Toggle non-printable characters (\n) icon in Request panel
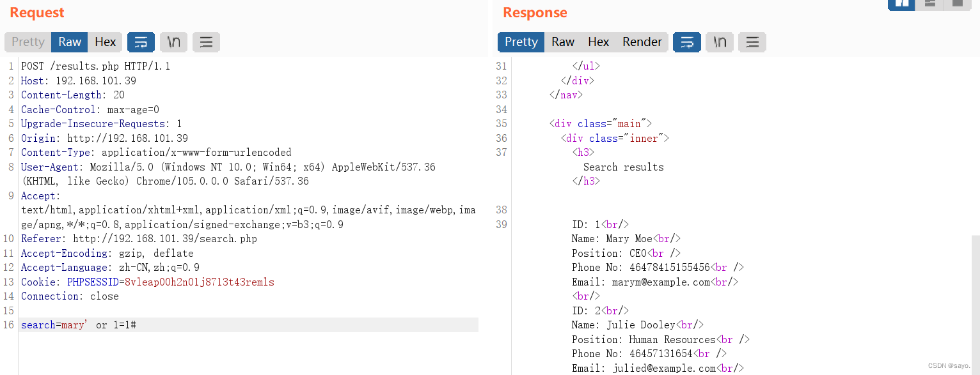This screenshot has height=375, width=980. click(173, 42)
